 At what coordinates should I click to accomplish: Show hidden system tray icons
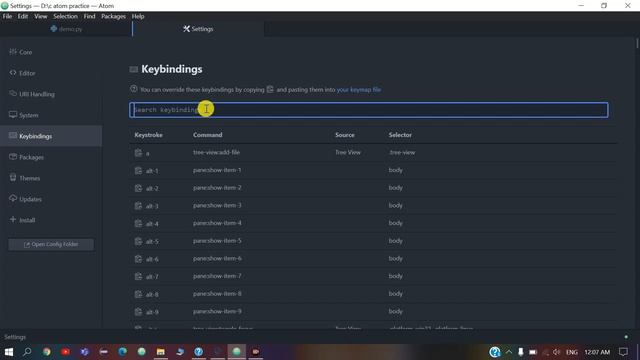pyautogui.click(x=509, y=352)
